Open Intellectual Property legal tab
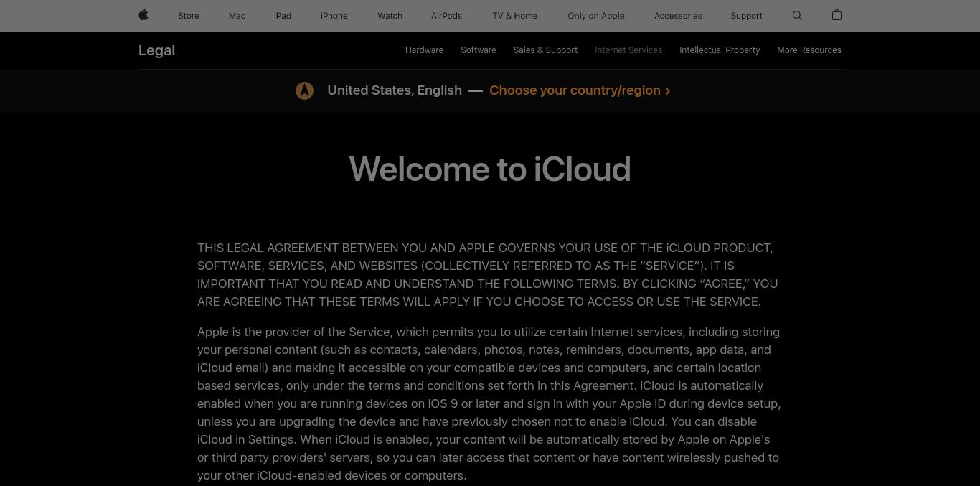The height and width of the screenshot is (486, 980). 720,50
